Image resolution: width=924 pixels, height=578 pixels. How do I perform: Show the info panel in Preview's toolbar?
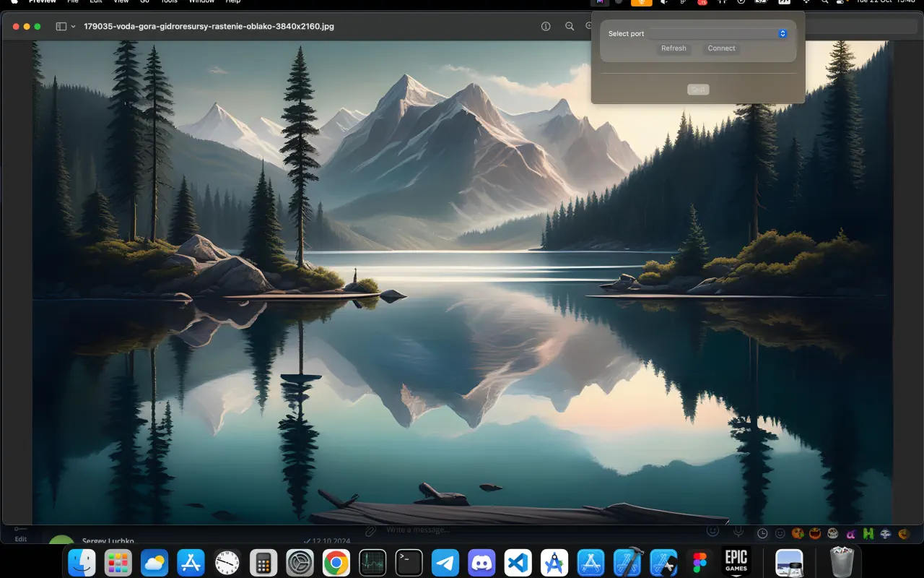pyautogui.click(x=545, y=26)
